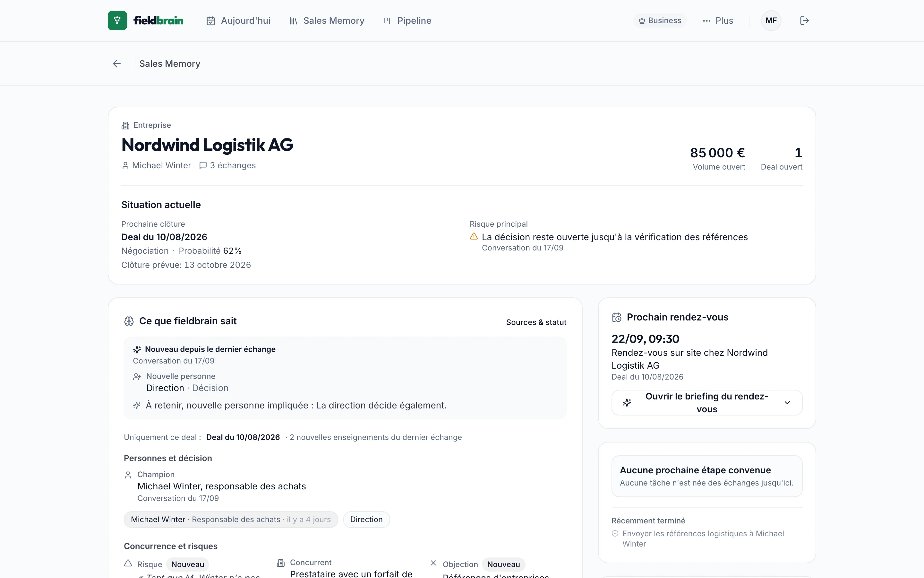Screen dimensions: 924x578
Task: Click the brain icon beside Ce que fieldbrain sait
Action: [129, 321]
